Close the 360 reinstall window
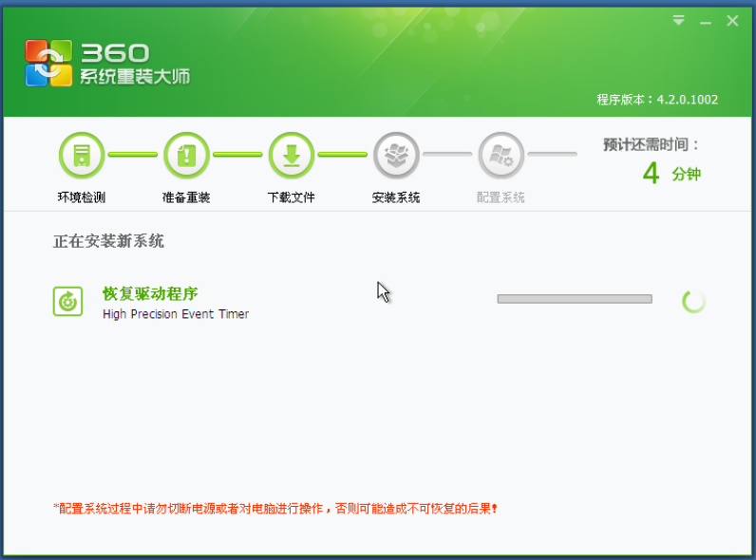This screenshot has height=560, width=756. click(732, 21)
